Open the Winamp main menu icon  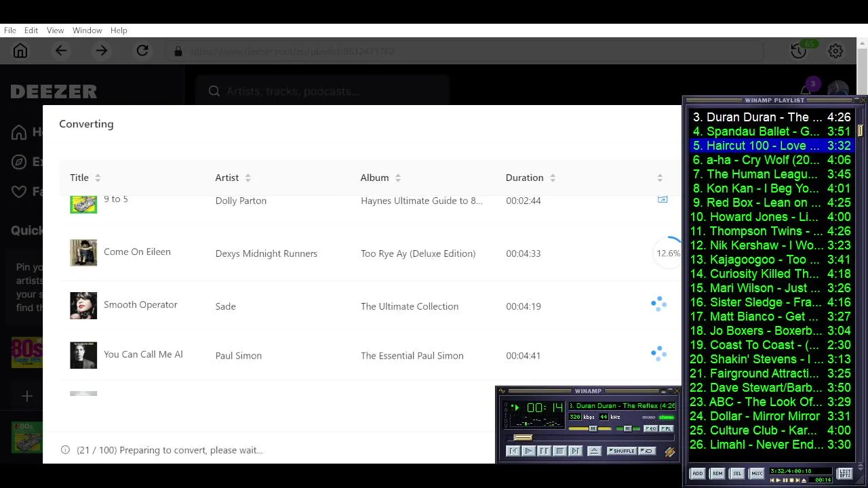[x=502, y=391]
